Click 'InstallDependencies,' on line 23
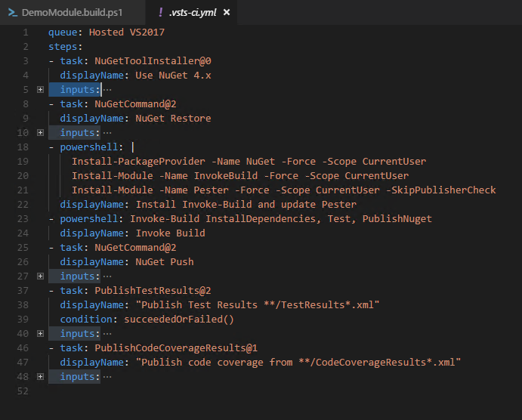Screen dimensions: 522x420 coord(263,218)
